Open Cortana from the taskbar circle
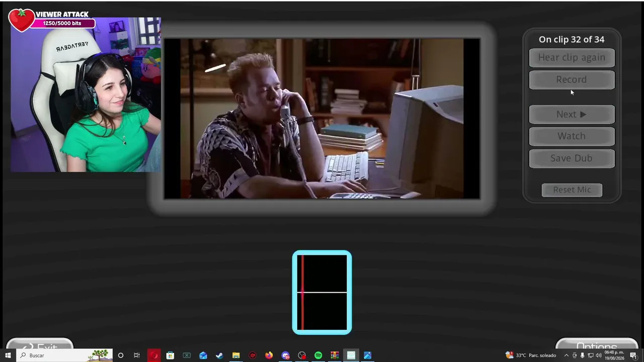The height and width of the screenshot is (362, 644). pos(121,355)
